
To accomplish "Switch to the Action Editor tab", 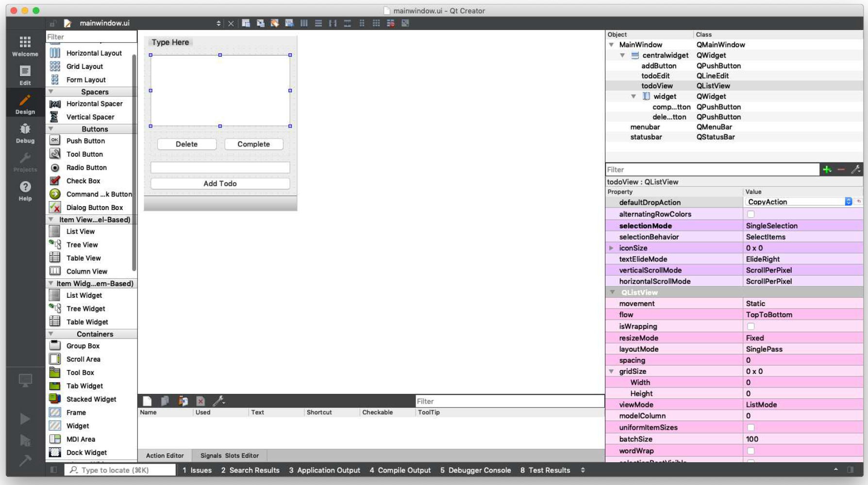I will [165, 455].
